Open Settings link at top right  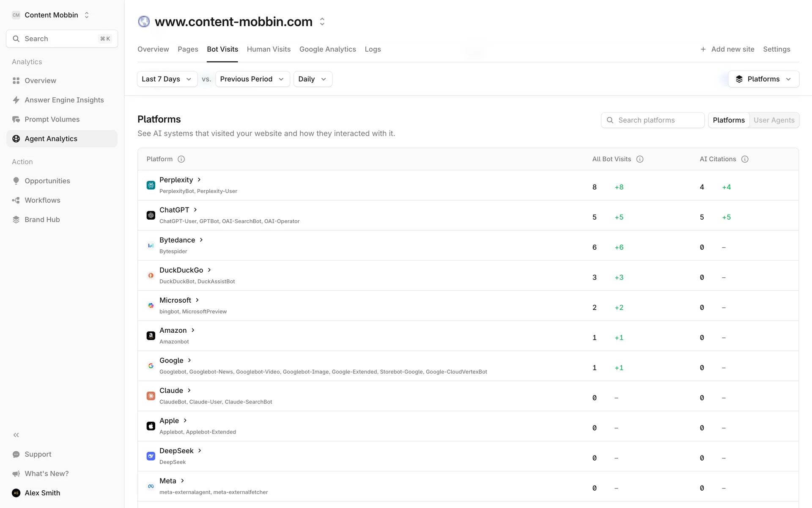pos(776,49)
